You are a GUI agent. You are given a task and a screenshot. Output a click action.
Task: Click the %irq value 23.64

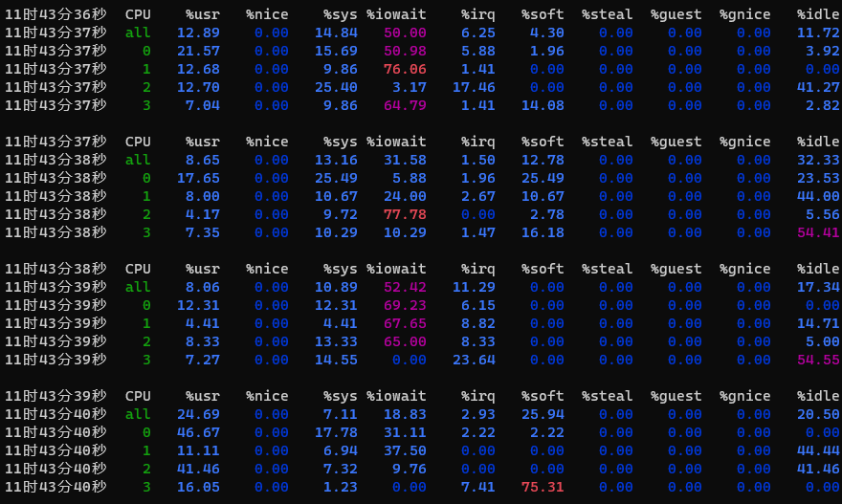pos(474,360)
